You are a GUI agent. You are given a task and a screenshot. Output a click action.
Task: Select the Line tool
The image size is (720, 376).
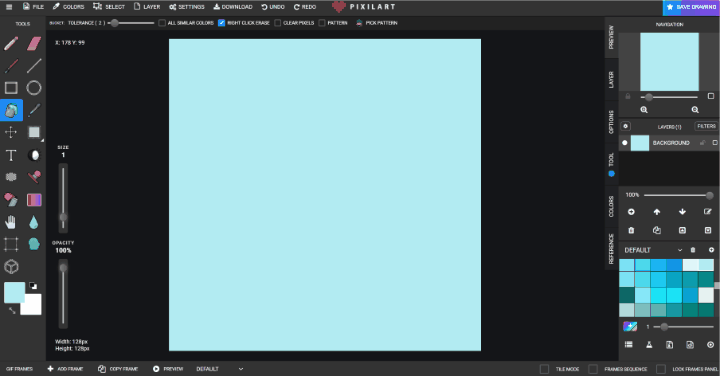click(34, 66)
